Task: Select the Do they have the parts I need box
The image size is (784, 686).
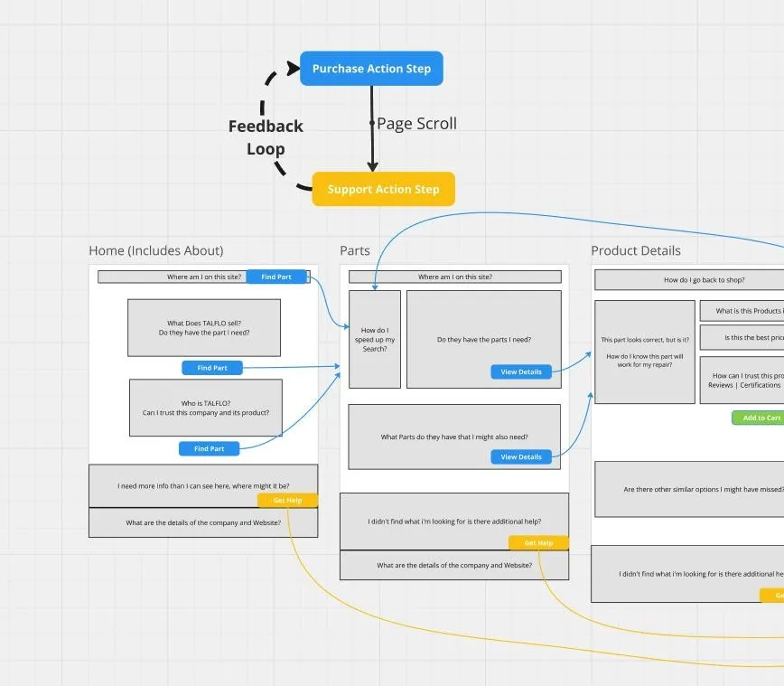Action: (x=484, y=339)
